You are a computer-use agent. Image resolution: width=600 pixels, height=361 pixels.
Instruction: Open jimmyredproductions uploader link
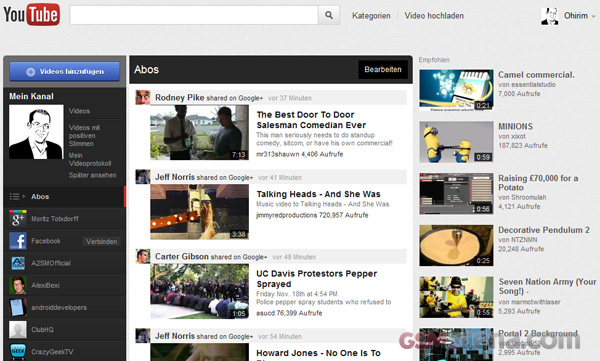(x=287, y=215)
